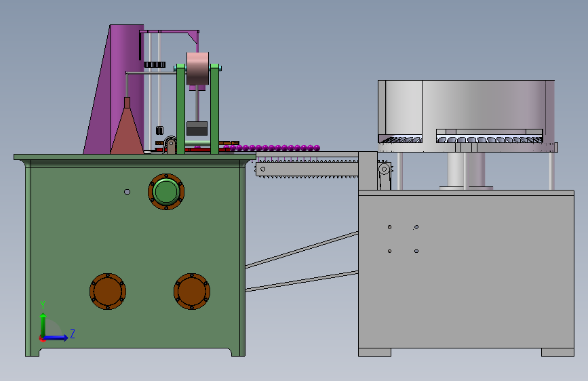Select the upper diagonal connecting rod
Screen dimensions: 588x381
coord(302,249)
